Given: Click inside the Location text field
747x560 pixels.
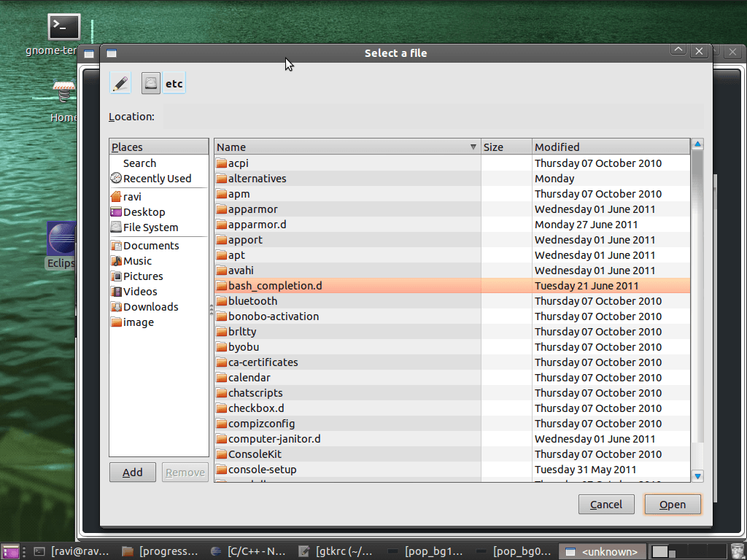Looking at the screenshot, I should (432, 117).
